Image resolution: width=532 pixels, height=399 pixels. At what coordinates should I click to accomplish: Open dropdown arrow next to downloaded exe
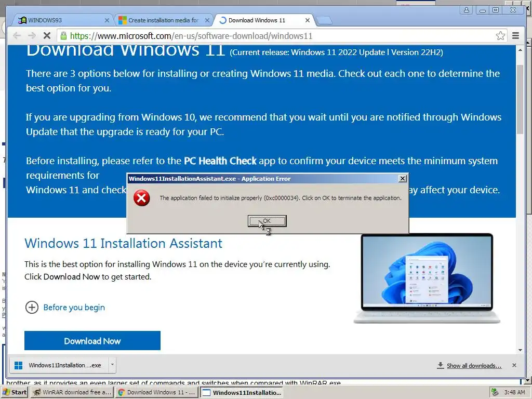coord(112,365)
